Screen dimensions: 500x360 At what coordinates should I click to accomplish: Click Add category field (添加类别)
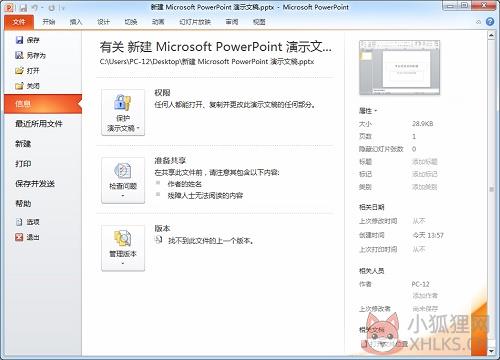point(424,187)
